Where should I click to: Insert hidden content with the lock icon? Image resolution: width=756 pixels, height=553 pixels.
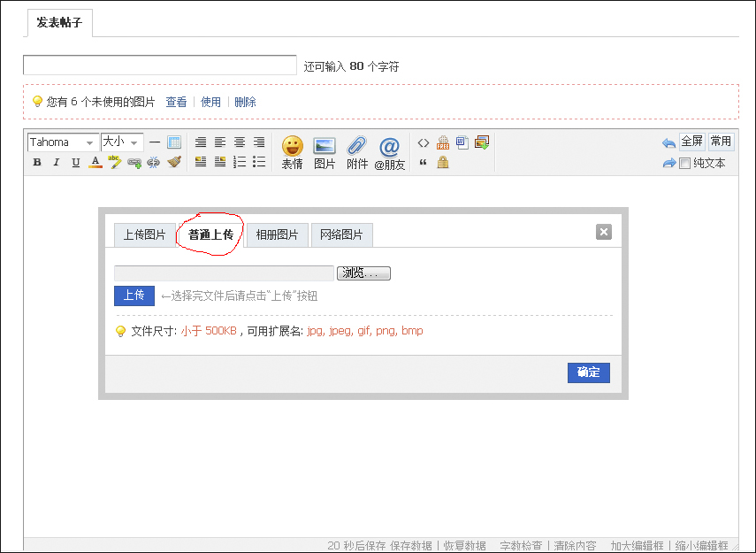pos(443,162)
